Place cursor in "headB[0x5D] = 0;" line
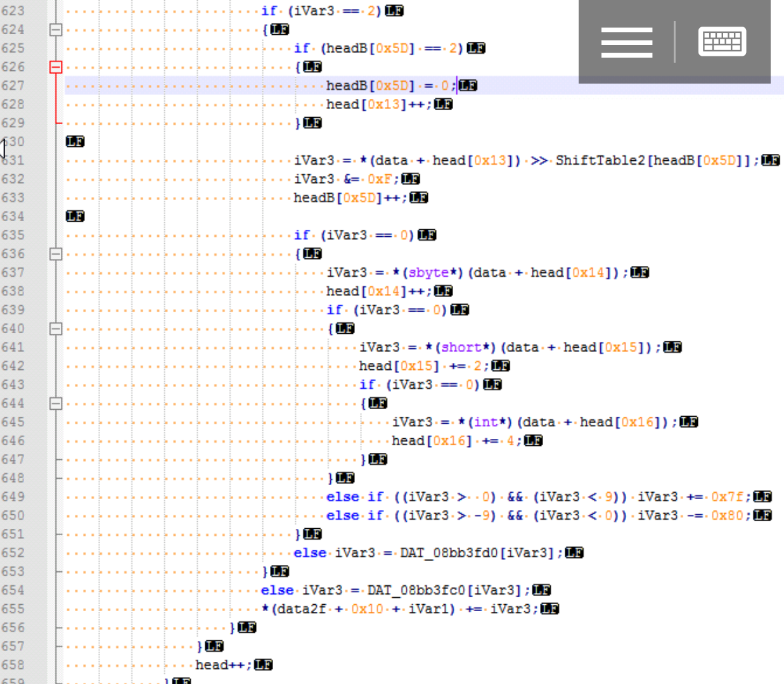This screenshot has width=784, height=684. tap(390, 85)
